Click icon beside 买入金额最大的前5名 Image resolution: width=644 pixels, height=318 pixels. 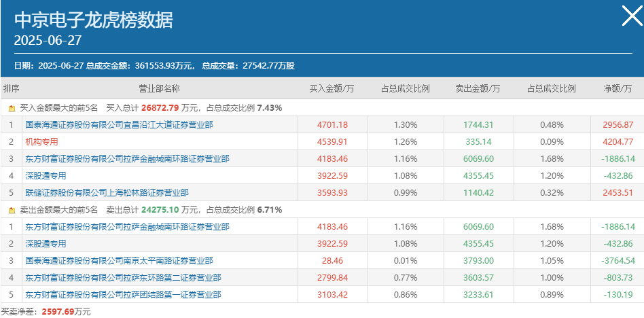[x=12, y=109]
